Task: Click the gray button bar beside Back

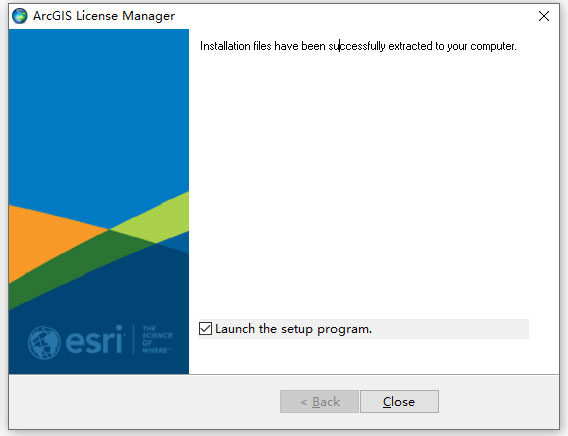Action: [145, 402]
